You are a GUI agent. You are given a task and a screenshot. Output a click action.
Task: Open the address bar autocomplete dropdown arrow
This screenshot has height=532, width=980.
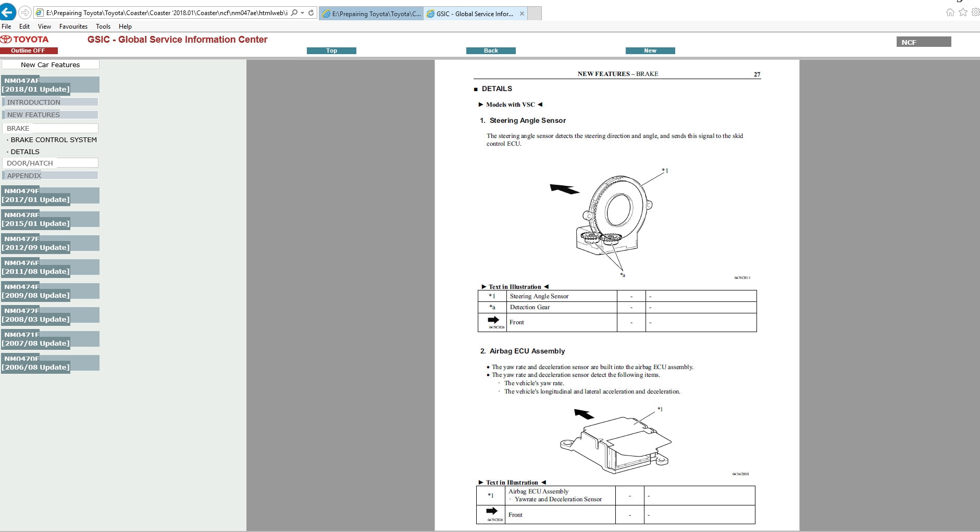pos(303,13)
